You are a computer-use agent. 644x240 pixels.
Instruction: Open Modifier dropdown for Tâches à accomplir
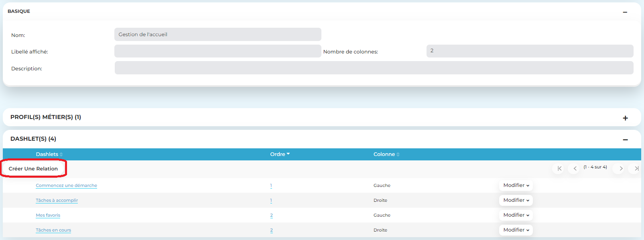(516, 200)
